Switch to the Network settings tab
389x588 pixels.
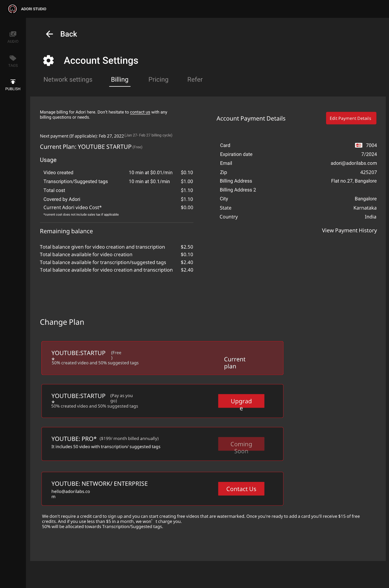[68, 79]
